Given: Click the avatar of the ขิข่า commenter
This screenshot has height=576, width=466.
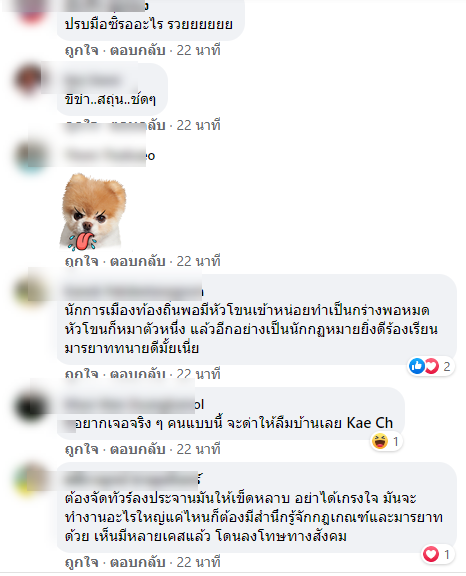Looking at the screenshot, I should click(x=32, y=80).
